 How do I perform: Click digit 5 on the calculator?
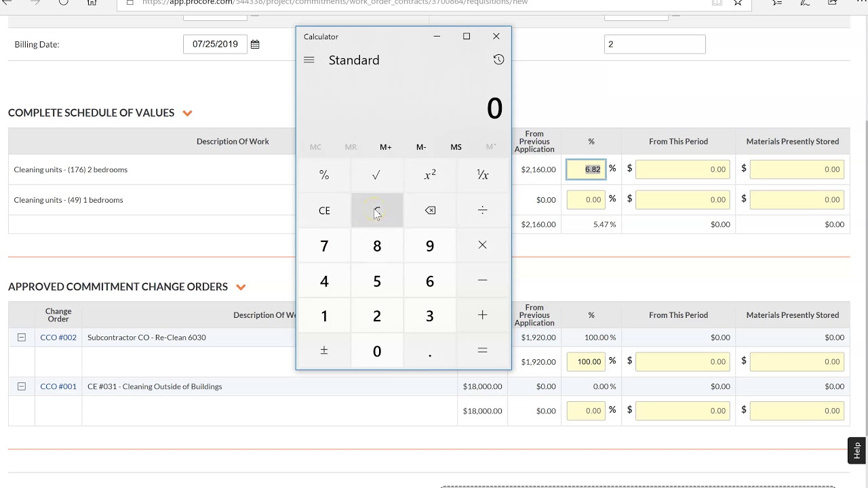(377, 281)
